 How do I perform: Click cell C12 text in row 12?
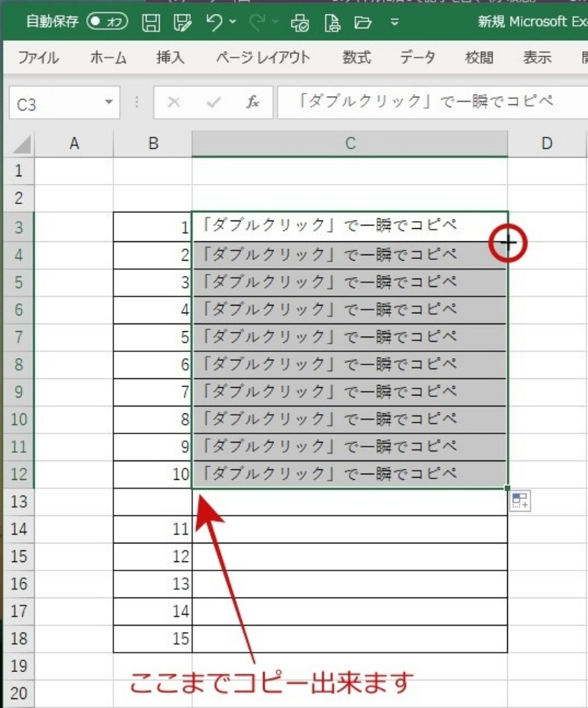click(350, 474)
